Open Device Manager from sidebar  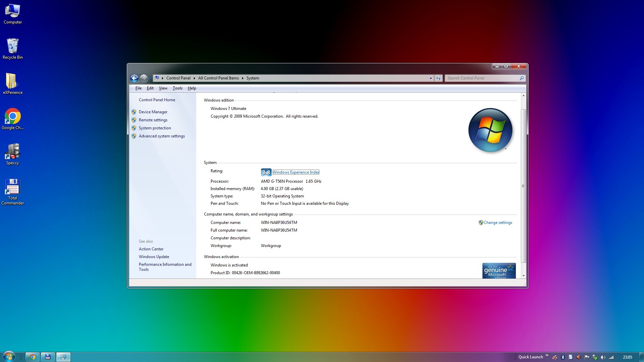153,112
